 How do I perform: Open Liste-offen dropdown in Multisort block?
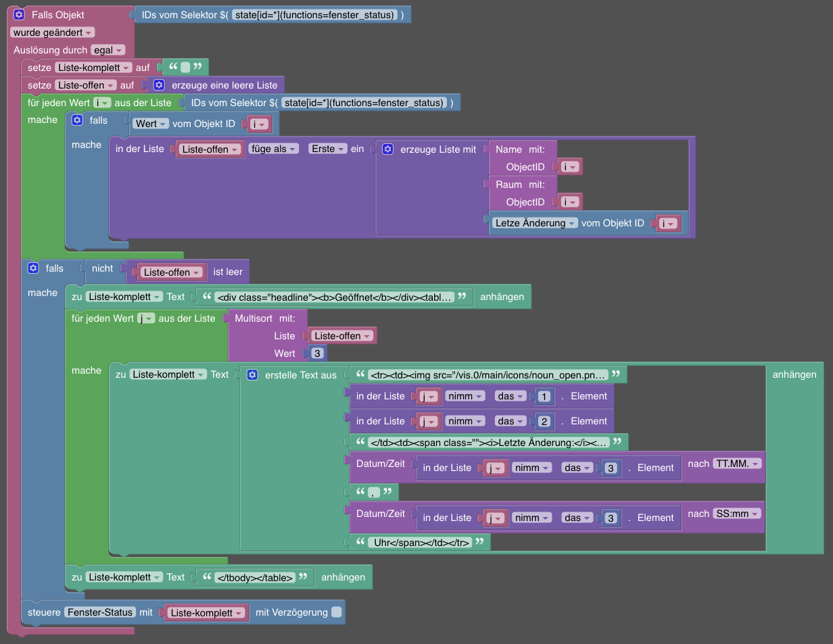point(342,336)
